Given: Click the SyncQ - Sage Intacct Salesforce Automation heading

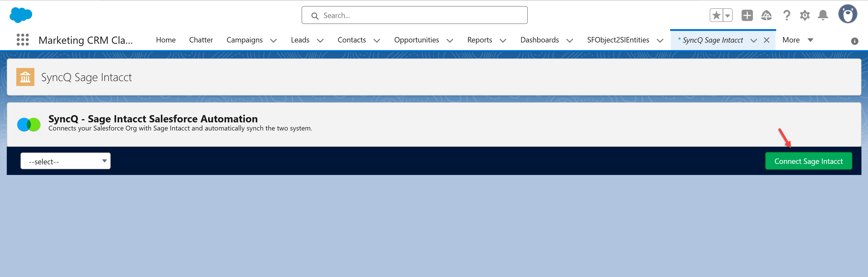Looking at the screenshot, I should 153,119.
